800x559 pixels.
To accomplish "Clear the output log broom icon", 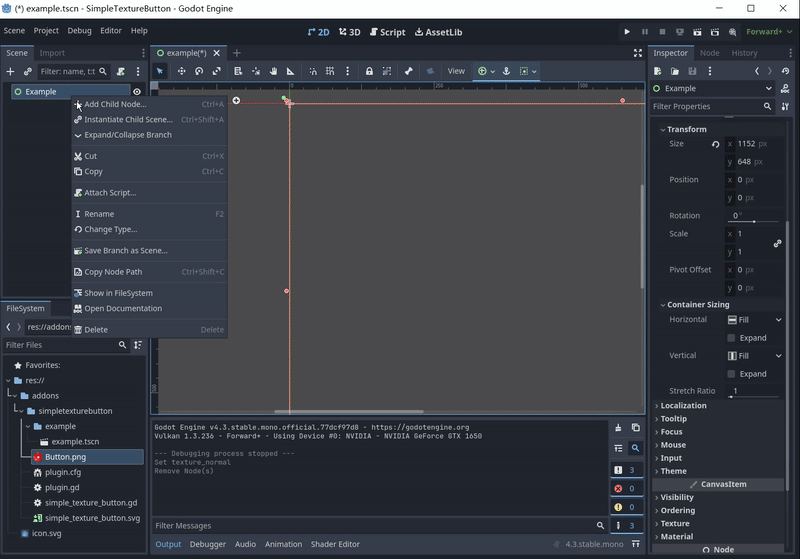I will click(x=618, y=427).
